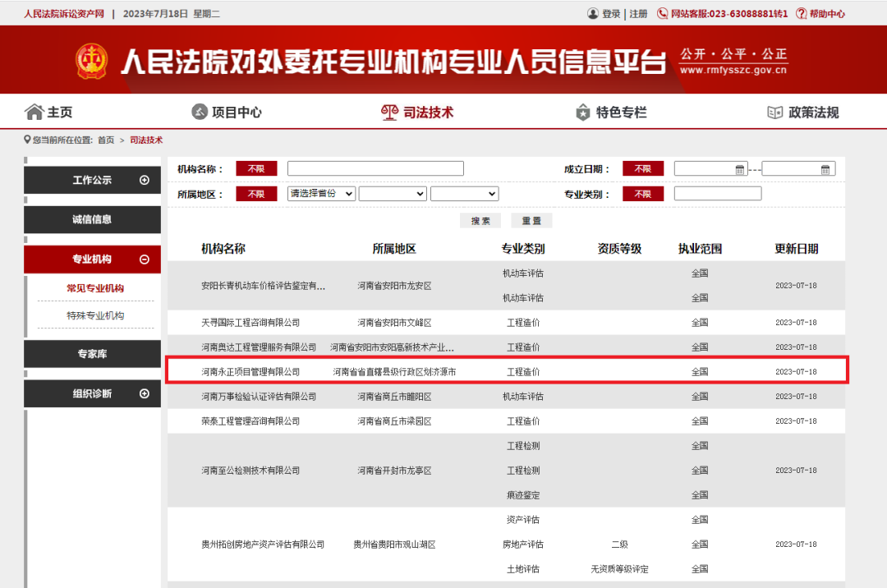This screenshot has width=887, height=588.
Task: Expand 组织诊断 with the plus icon
Action: [x=145, y=393]
